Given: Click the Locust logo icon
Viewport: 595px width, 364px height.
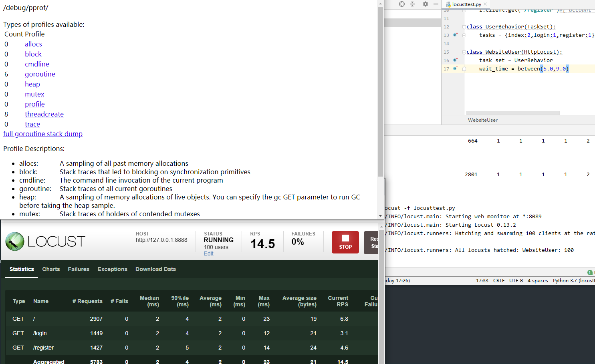Looking at the screenshot, I should tap(15, 241).
